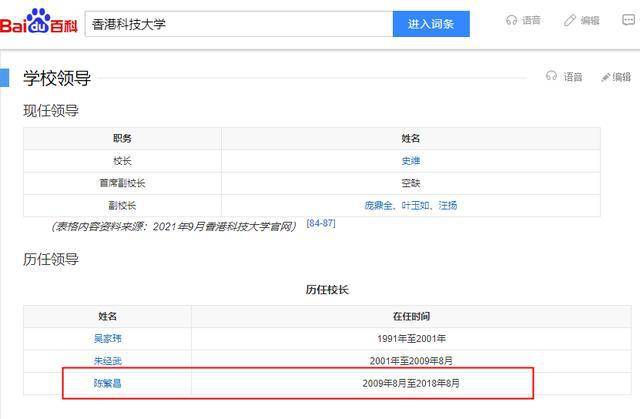Open the Baidu Baike logo homepage

point(38,22)
